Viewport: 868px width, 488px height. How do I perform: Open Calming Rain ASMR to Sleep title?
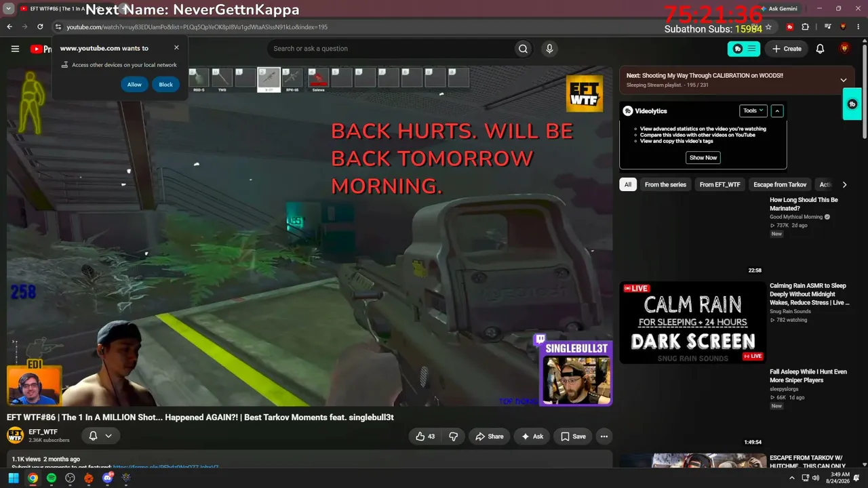tap(809, 294)
